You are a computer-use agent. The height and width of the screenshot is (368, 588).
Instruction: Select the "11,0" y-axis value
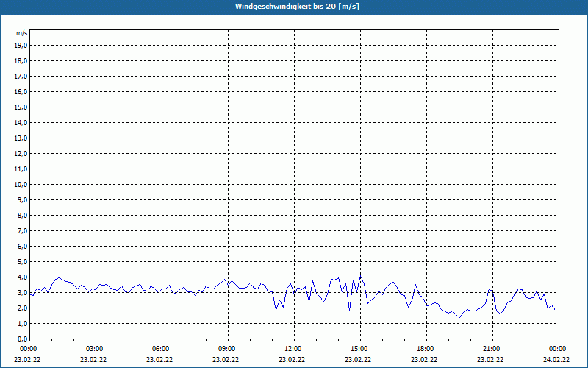tap(21, 169)
